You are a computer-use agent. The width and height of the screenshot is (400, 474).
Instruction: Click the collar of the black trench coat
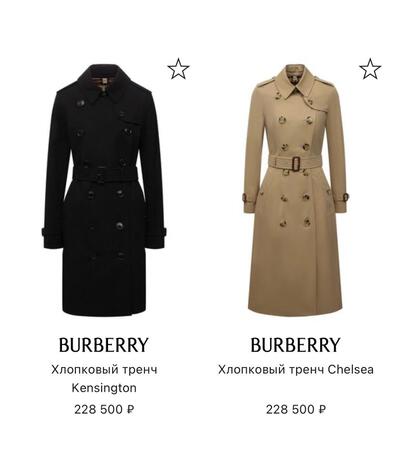point(104,82)
